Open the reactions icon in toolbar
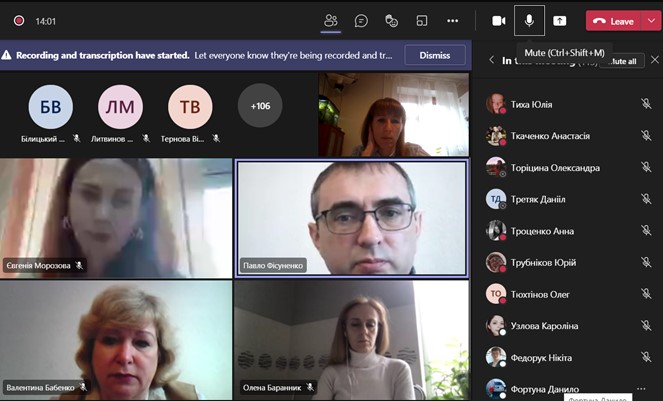663x401 pixels. [392, 21]
